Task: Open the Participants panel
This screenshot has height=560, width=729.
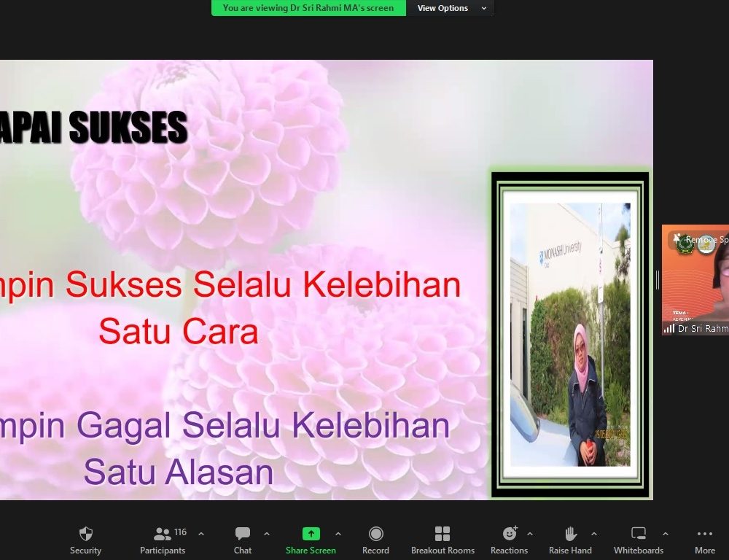Action: [163, 540]
